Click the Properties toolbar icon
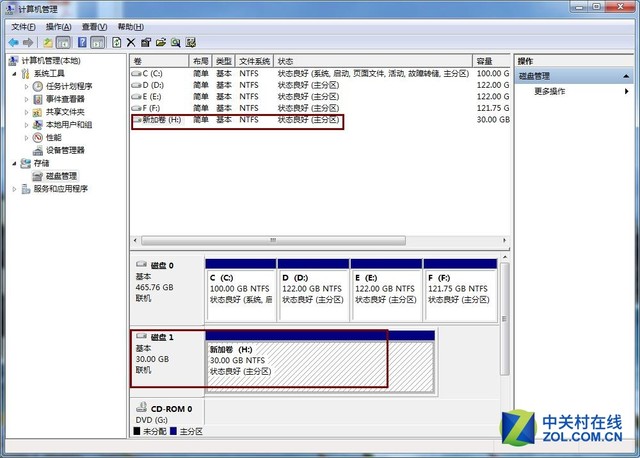Viewport: 640px width, 458px height. 146,43
